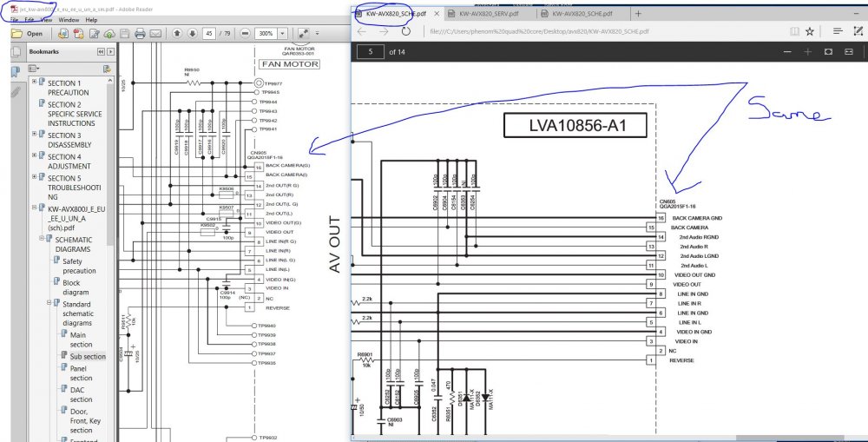Click the page number field showing 45
The width and height of the screenshot is (868, 442).
(x=208, y=34)
